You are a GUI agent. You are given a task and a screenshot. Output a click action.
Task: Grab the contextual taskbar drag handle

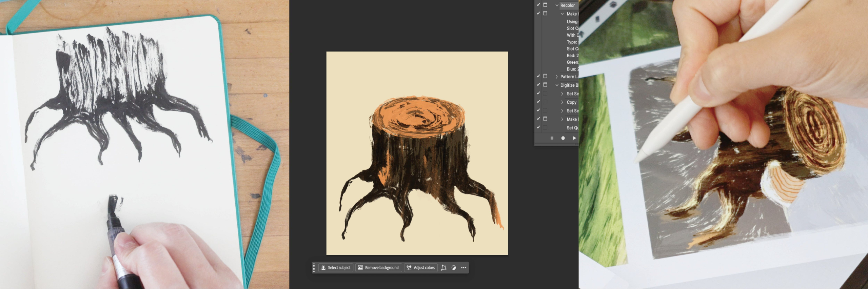pos(314,268)
